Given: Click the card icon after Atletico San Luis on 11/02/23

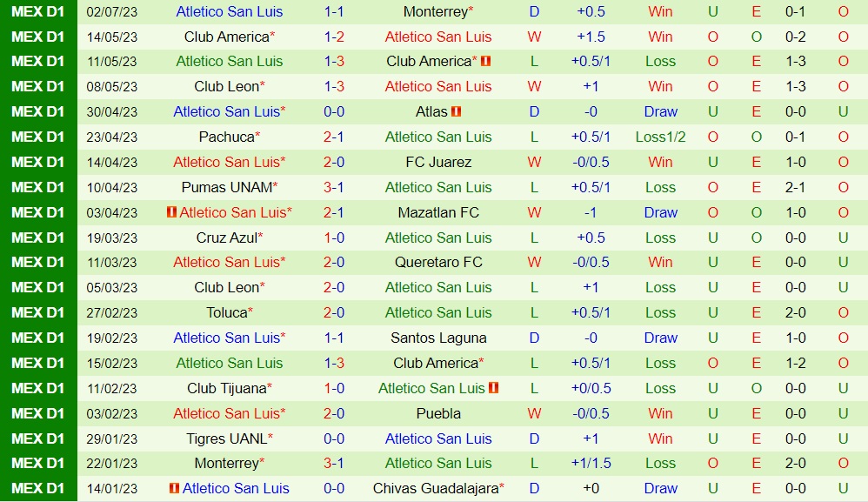Looking at the screenshot, I should click(x=494, y=388).
